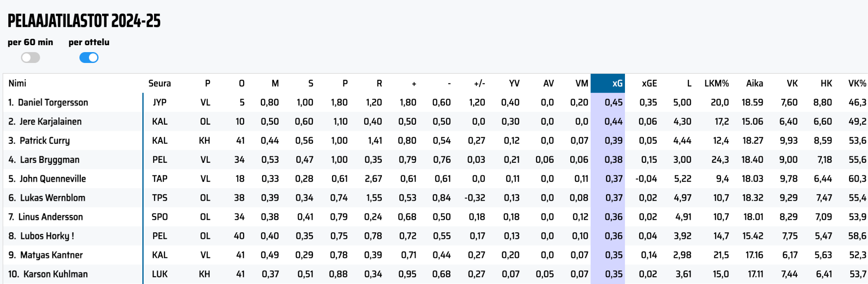Screen dimensions: 868x284
Task: Select John Quenneville in the list
Action: 53,179
